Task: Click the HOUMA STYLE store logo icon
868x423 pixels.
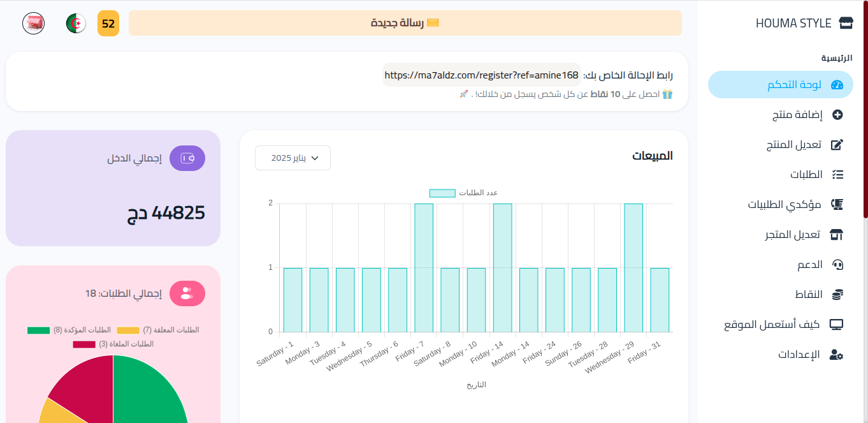Action: 846,24
